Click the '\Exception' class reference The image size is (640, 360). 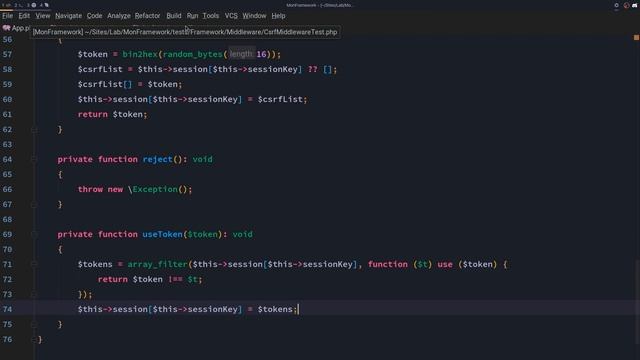click(153, 189)
